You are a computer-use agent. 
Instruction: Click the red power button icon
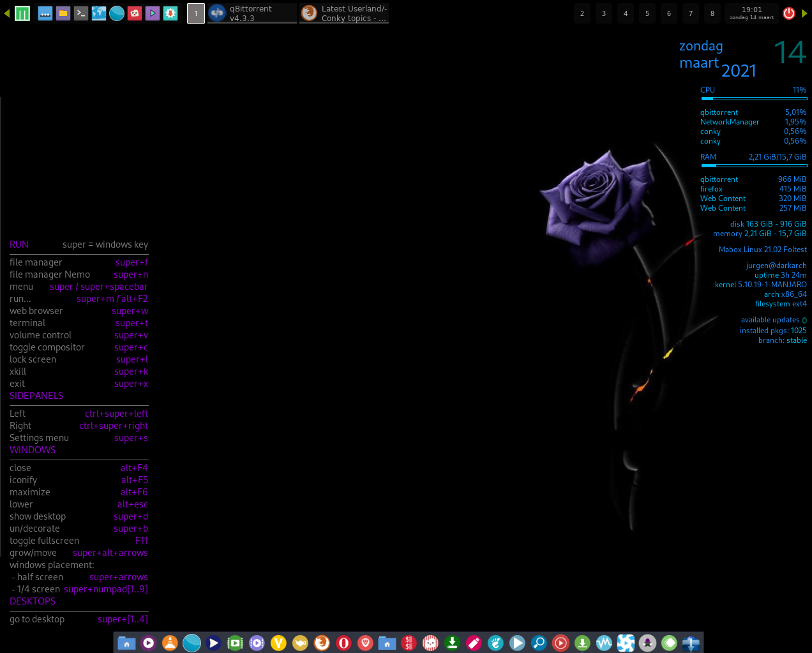tap(789, 13)
